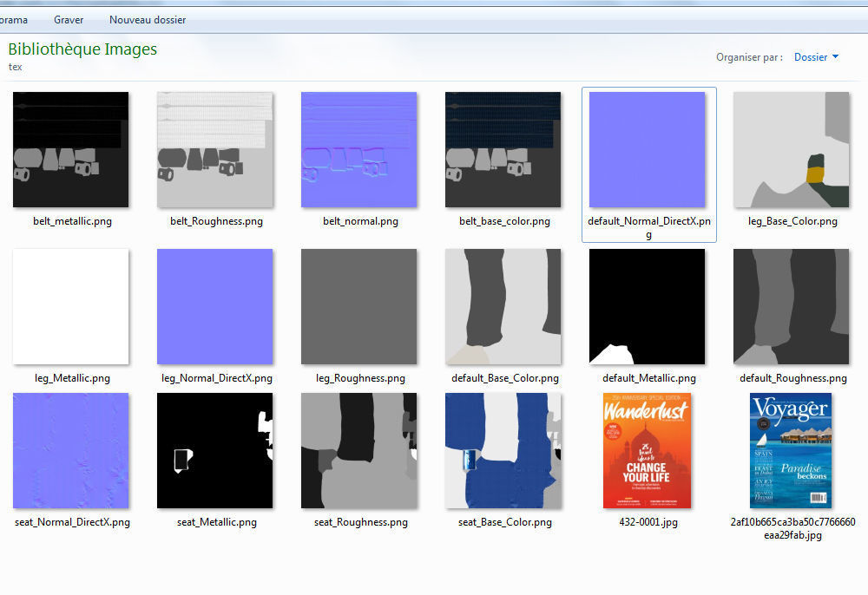Screen dimensions: 868x595
Task: Open the Dossier arrange-by dropdown
Action: tap(817, 57)
